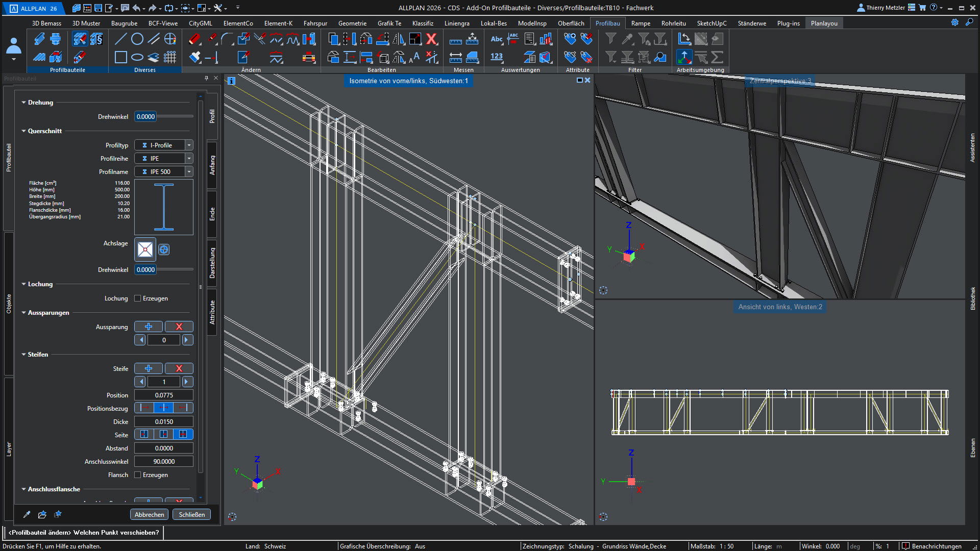Viewport: 980px width, 551px height.
Task: Collapse the Querschnitt section
Action: [23, 131]
